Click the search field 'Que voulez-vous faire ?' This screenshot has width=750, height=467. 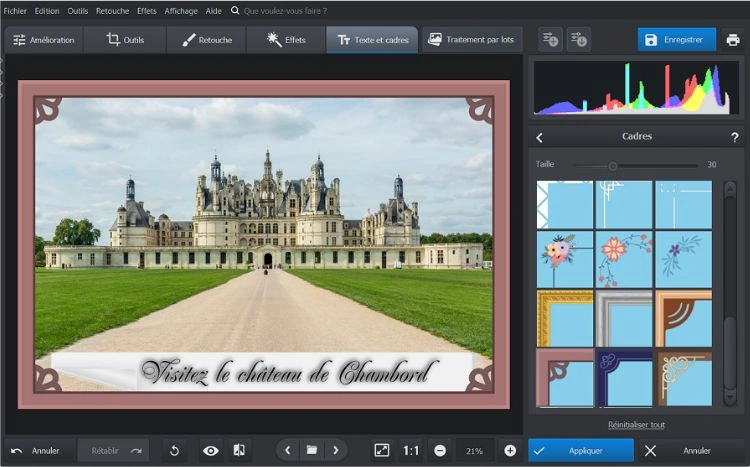click(x=286, y=11)
